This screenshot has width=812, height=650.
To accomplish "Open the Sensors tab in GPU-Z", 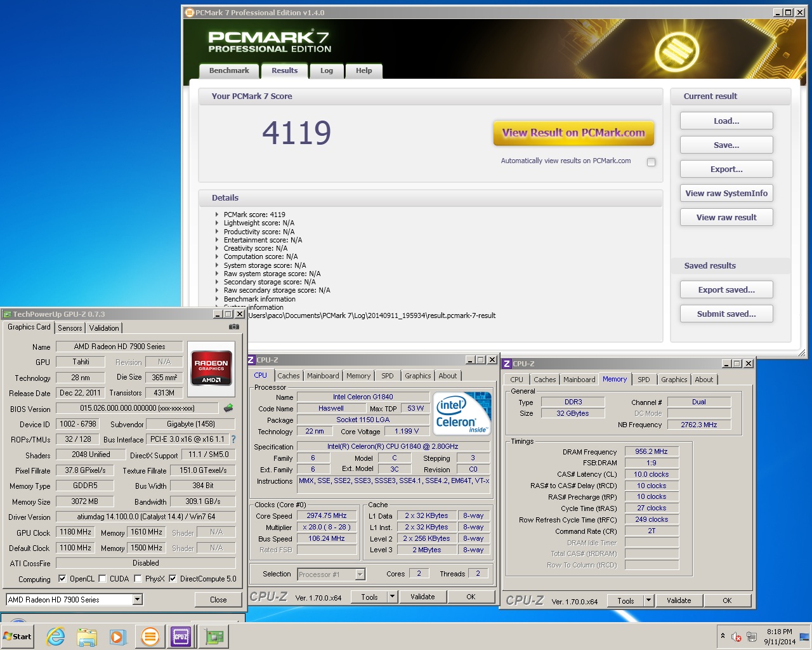I will point(70,328).
